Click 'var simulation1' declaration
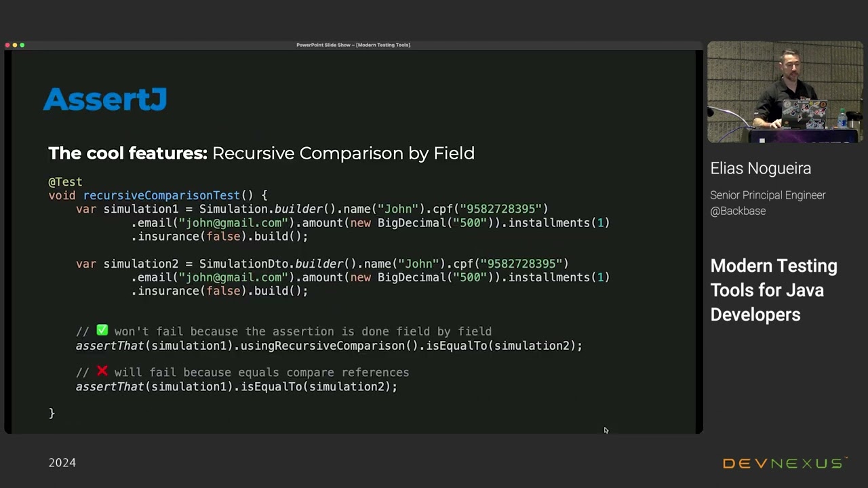Image resolution: width=868 pixels, height=488 pixels. (127, 209)
